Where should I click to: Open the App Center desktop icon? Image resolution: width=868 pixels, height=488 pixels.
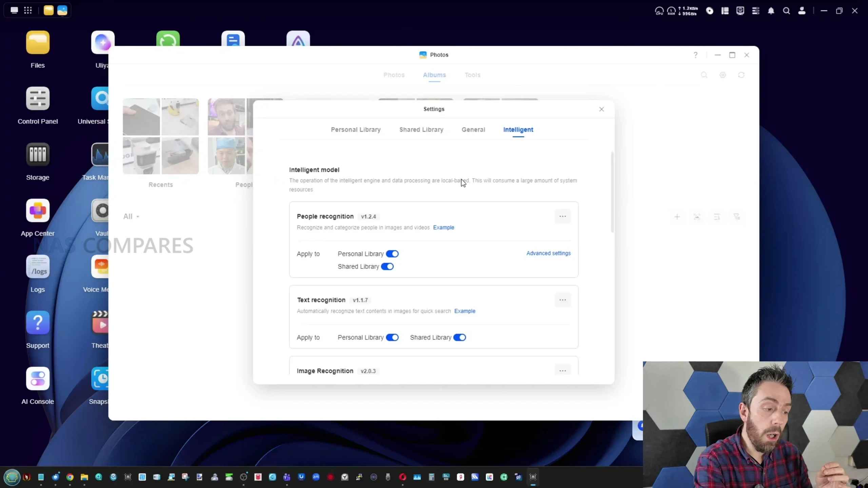(38, 210)
